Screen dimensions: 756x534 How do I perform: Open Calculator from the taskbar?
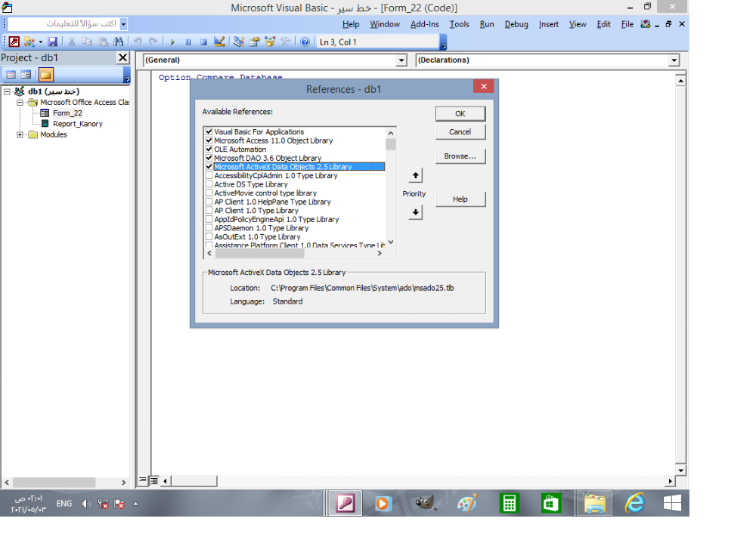pyautogui.click(x=509, y=504)
